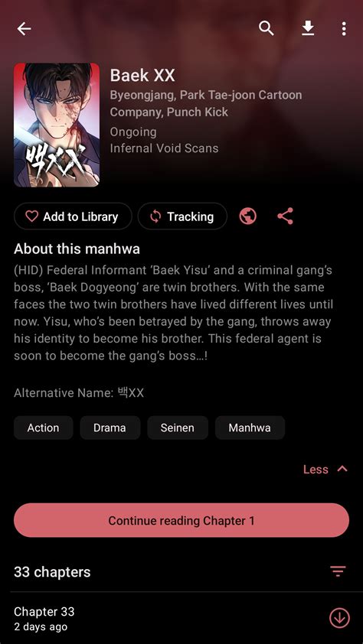Open search with the magnifier icon

[266, 28]
